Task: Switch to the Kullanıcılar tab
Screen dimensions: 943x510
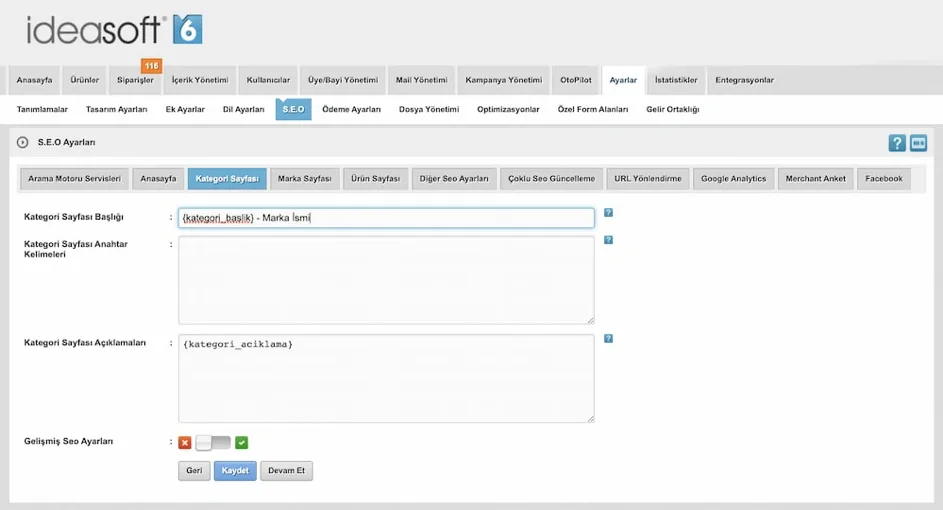Action: coord(268,80)
